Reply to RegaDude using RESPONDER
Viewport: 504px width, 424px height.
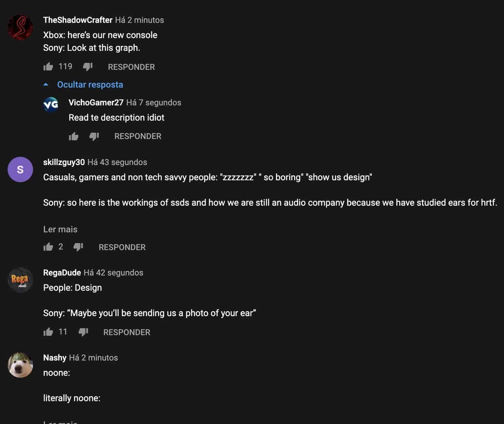[x=127, y=332]
